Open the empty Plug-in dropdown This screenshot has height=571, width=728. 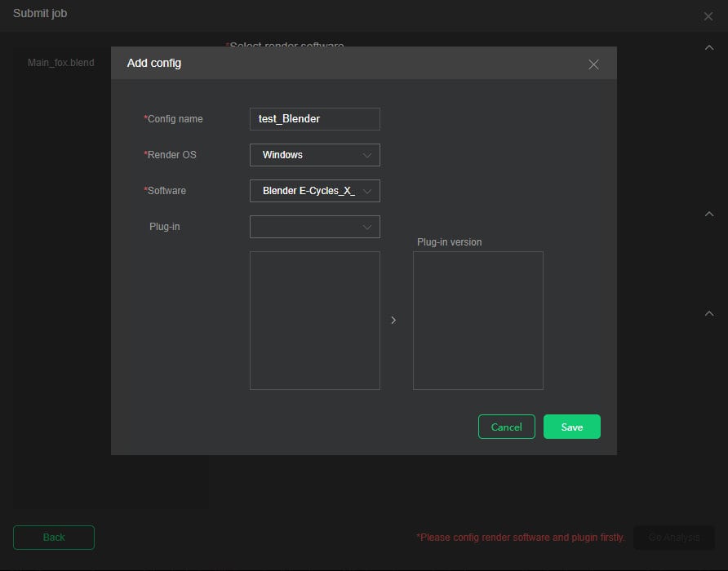(x=315, y=227)
